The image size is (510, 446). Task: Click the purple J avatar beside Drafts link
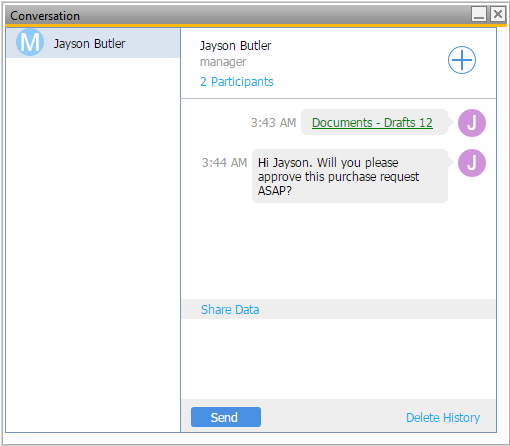point(472,123)
